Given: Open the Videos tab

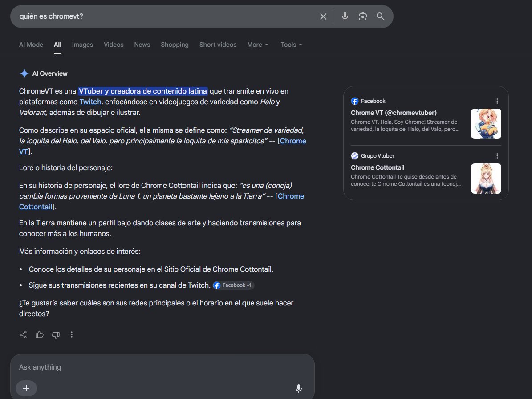Looking at the screenshot, I should coord(114,45).
